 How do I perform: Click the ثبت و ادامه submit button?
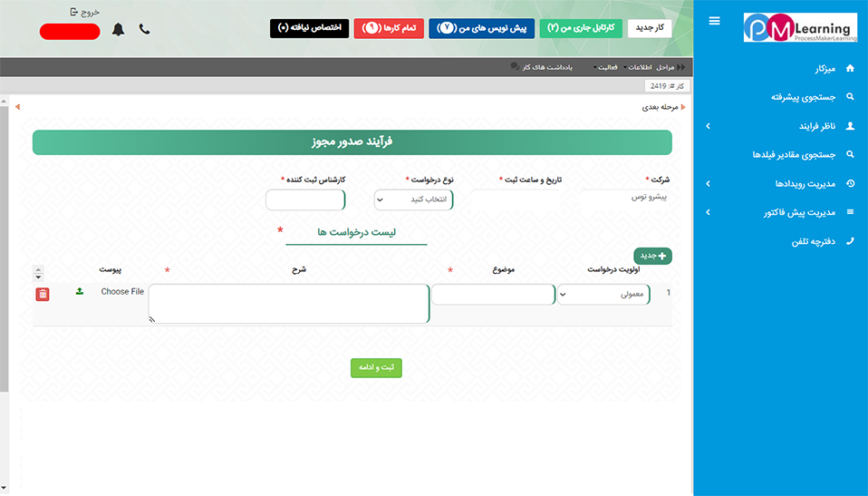click(376, 367)
